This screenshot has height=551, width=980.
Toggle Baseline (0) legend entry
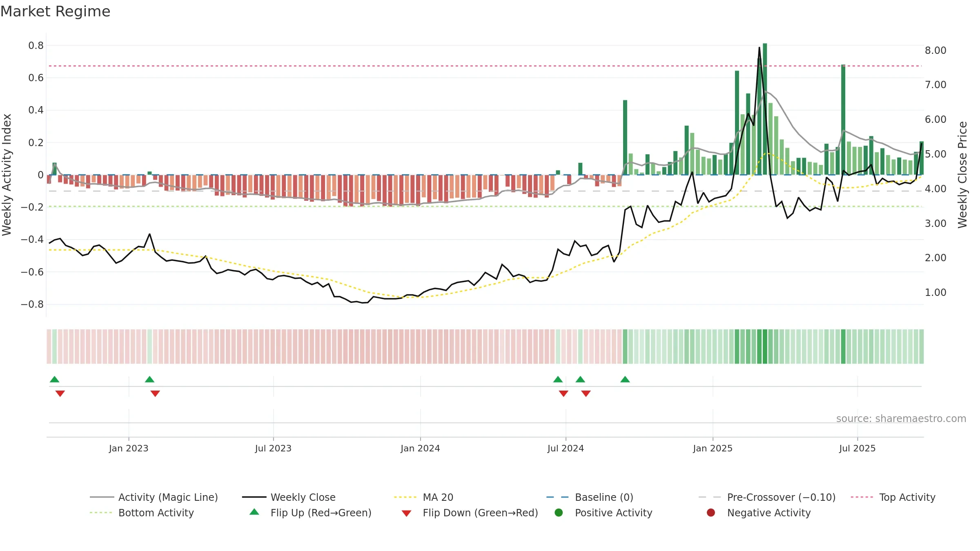pyautogui.click(x=590, y=497)
